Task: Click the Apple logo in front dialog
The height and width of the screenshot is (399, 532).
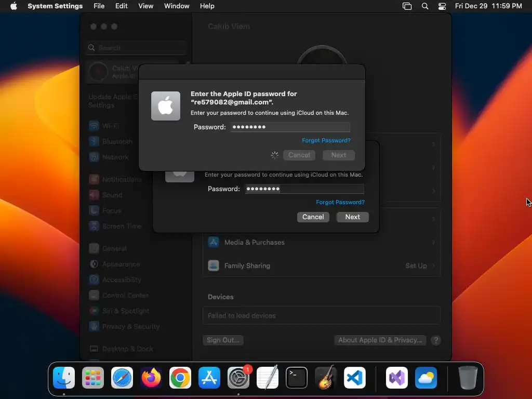Action: (166, 106)
